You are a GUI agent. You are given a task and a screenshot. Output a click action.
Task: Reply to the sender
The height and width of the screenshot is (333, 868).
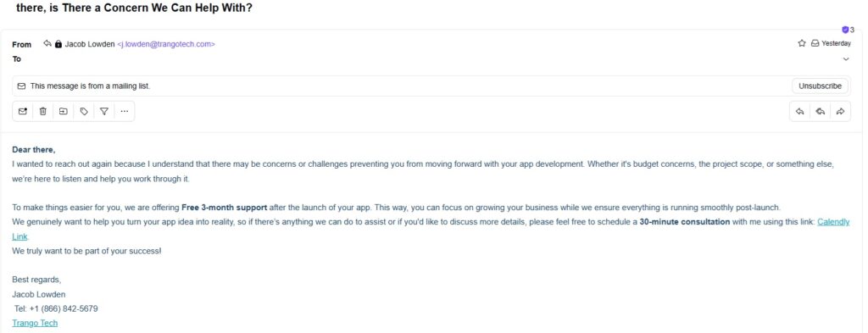point(800,111)
